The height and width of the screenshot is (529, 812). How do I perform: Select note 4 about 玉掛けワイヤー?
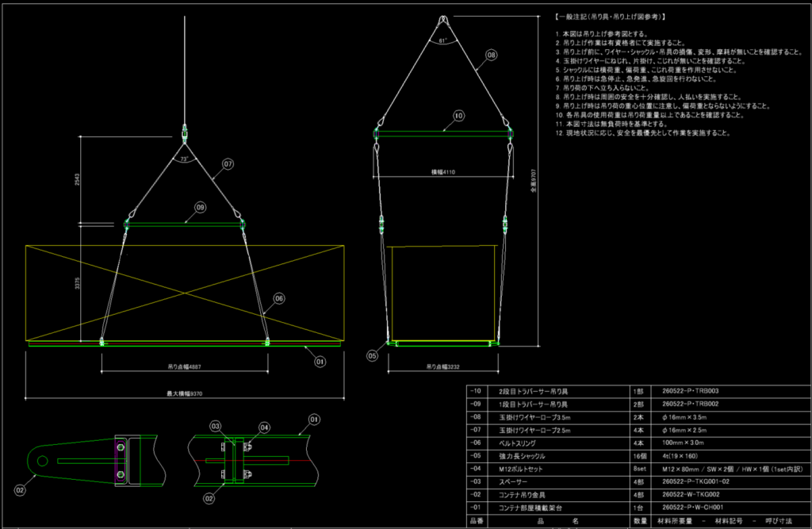tap(651, 61)
